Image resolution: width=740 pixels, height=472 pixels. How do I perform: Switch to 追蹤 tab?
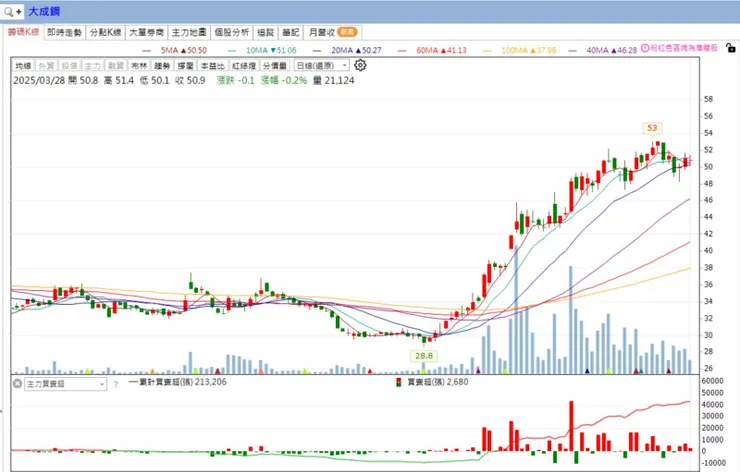pos(266,33)
